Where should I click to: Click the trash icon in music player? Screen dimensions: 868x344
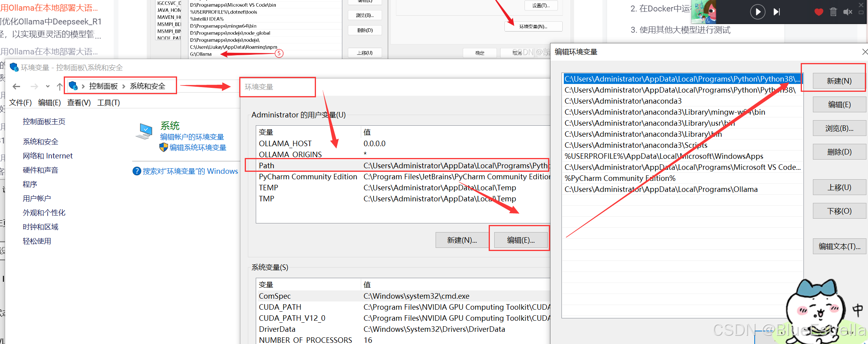coord(833,12)
